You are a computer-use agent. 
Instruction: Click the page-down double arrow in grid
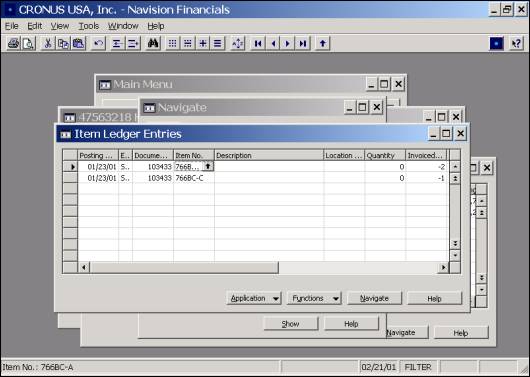(455, 244)
